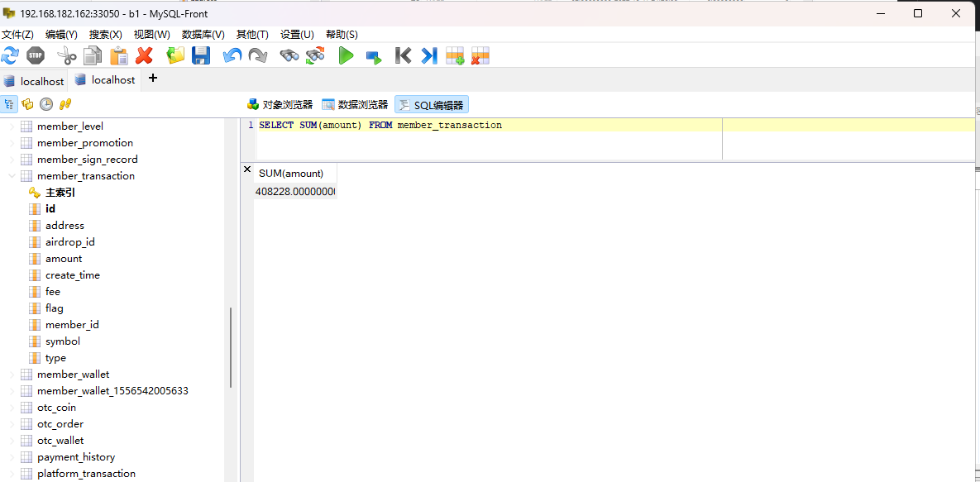Toggle the tree view navigator button

(x=9, y=104)
